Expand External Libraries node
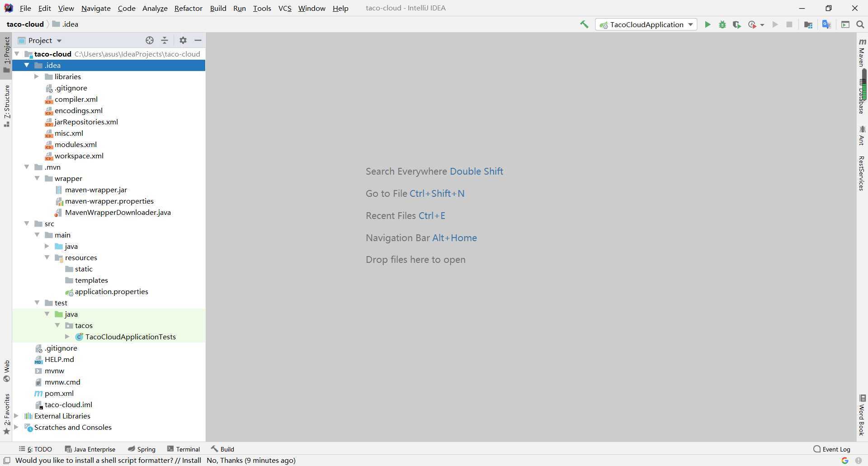This screenshot has width=868, height=466. [x=16, y=416]
